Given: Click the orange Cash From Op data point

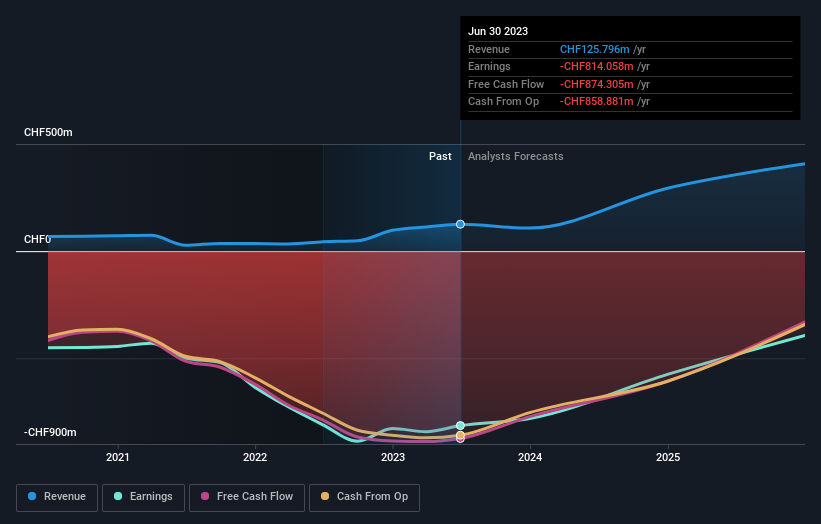Looking at the screenshot, I should click(460, 435).
